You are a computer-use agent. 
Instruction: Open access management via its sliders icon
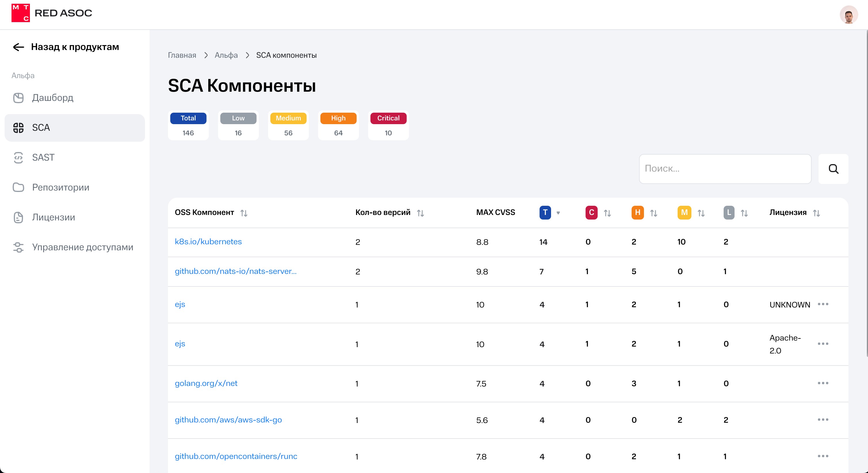(18, 247)
